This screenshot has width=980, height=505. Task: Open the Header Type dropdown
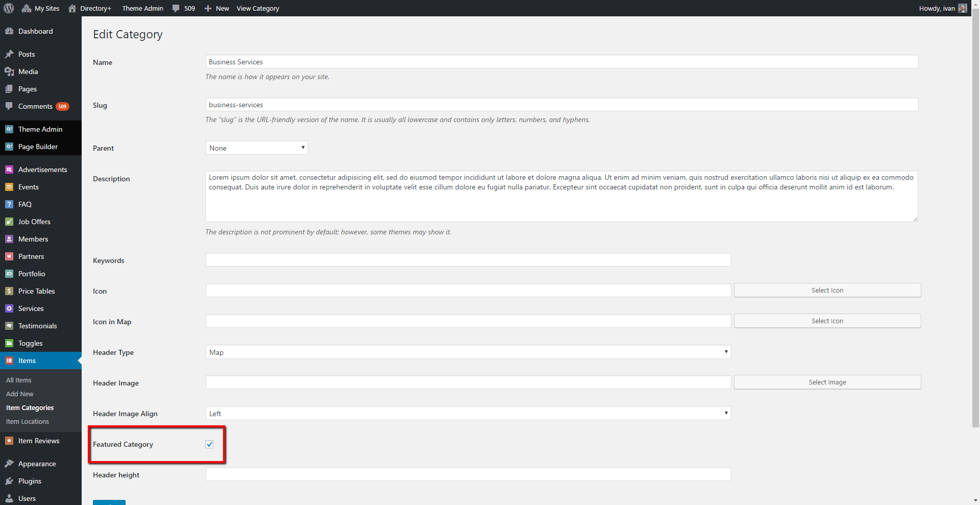coord(468,352)
